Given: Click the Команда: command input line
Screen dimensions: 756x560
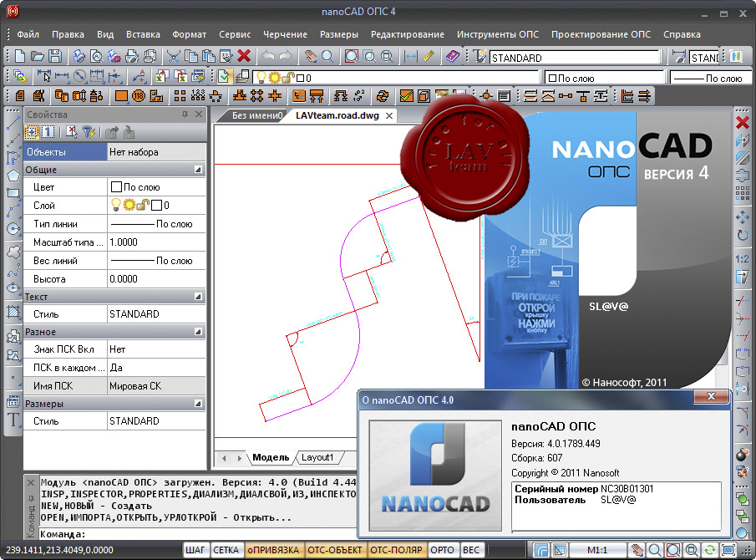Looking at the screenshot, I should 198,534.
